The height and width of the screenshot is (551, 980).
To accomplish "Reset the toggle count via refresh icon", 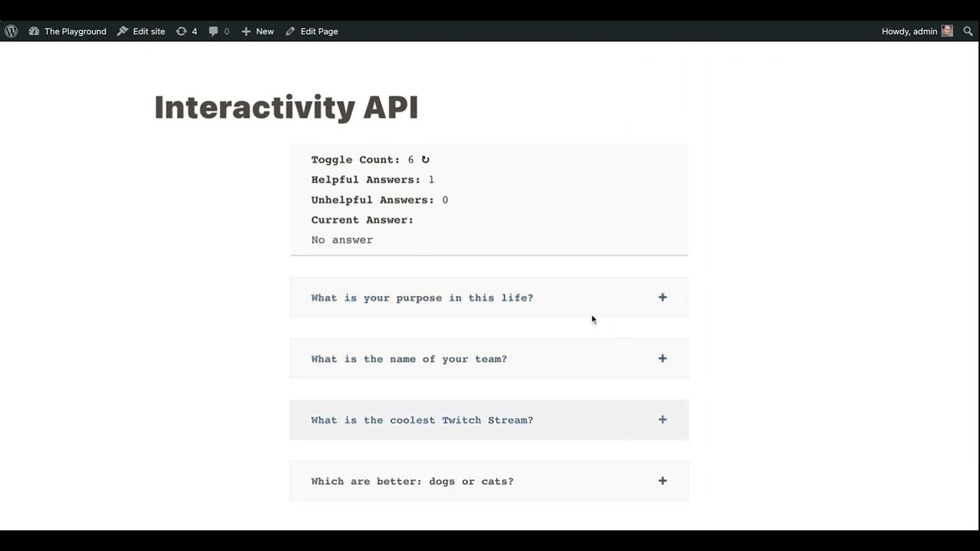I will tap(426, 160).
